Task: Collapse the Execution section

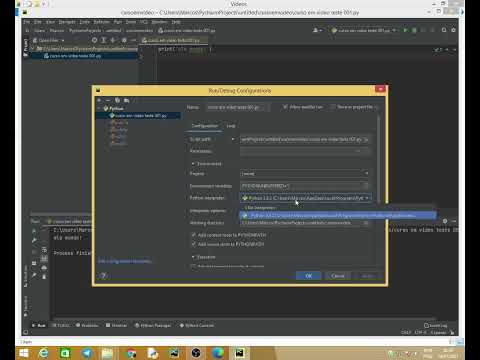Action: click(193, 257)
